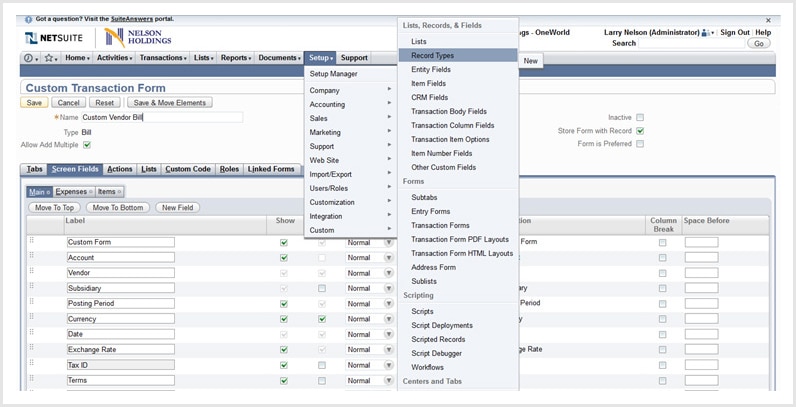Open the star shortcuts icon menu
The image size is (796, 407).
coord(49,58)
